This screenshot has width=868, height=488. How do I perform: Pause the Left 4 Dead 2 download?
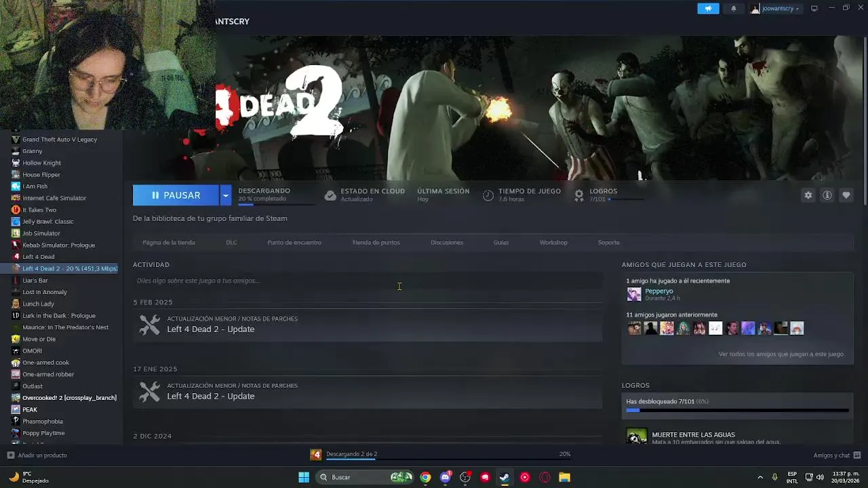(x=176, y=195)
